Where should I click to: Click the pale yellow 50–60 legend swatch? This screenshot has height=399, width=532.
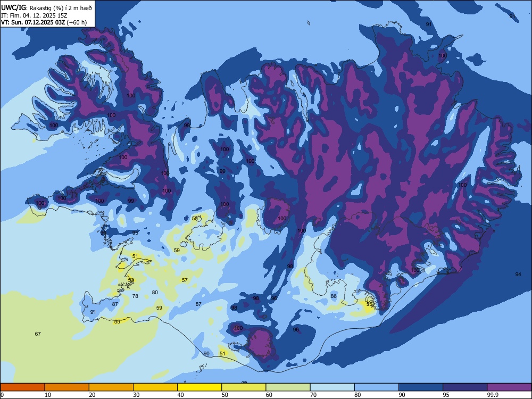coord(244,387)
